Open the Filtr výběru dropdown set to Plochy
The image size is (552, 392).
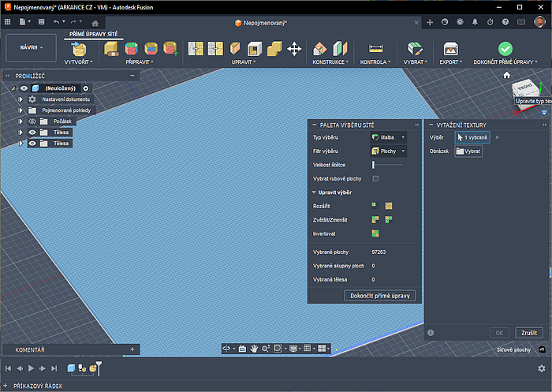click(x=388, y=151)
